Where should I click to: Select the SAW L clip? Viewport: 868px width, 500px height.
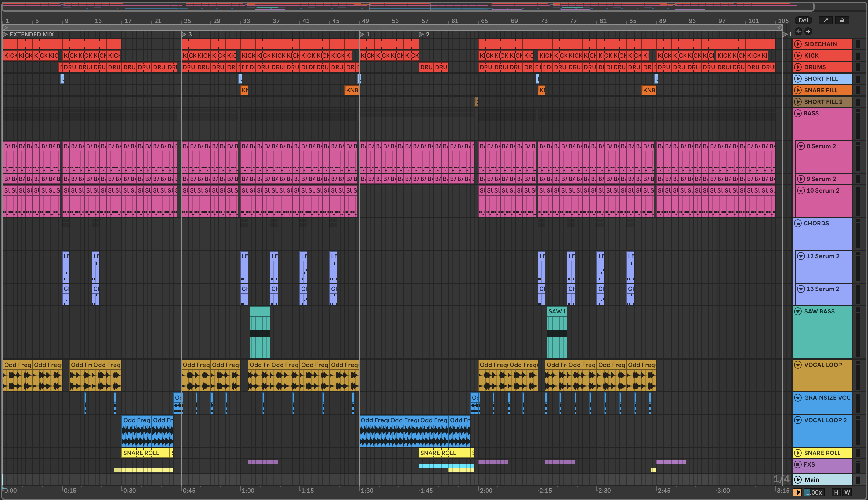coord(557,311)
